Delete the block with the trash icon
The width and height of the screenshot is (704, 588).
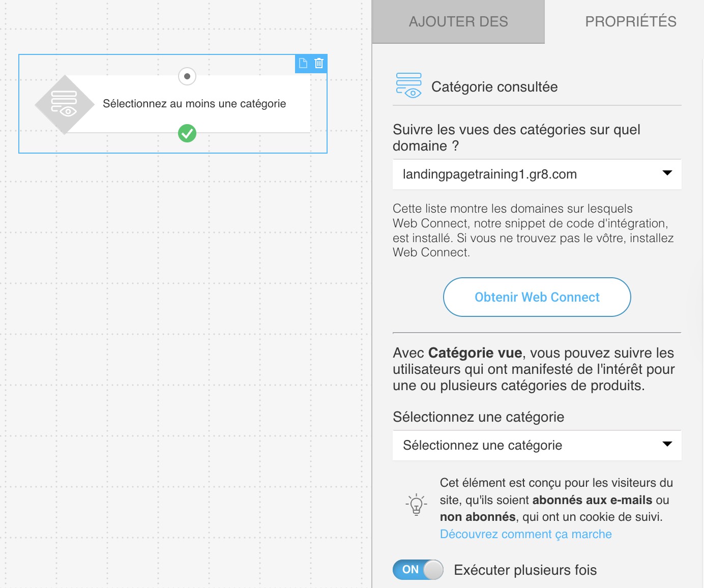(319, 63)
